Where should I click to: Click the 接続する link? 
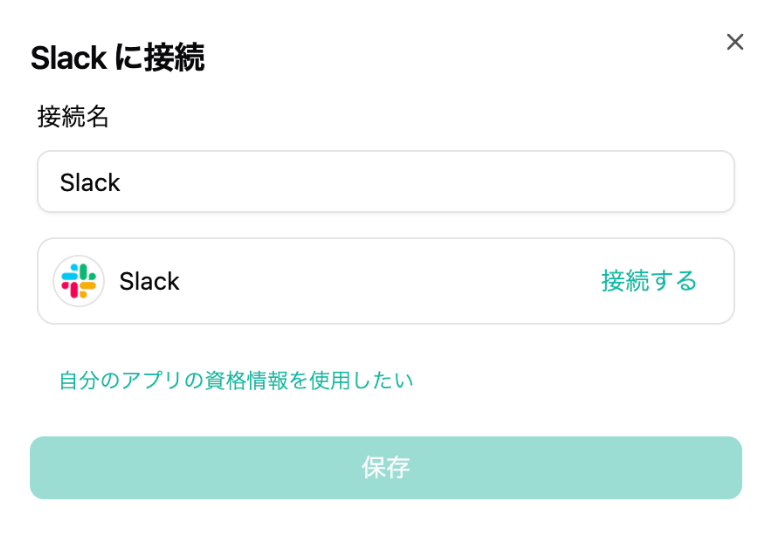(649, 281)
